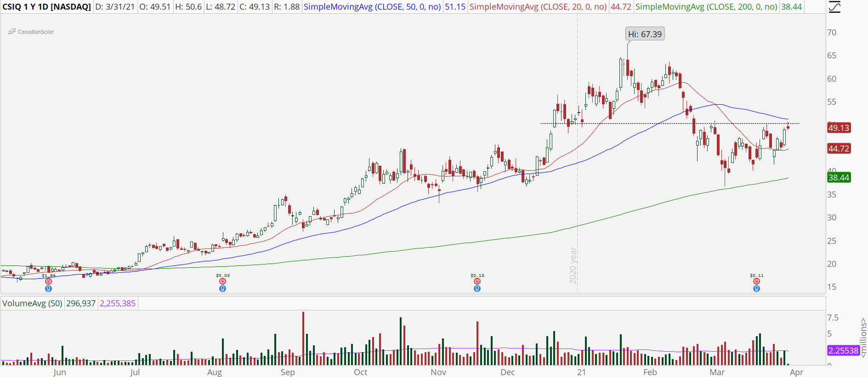Click the Jul label on time axis
The width and height of the screenshot is (868, 377).
click(135, 372)
